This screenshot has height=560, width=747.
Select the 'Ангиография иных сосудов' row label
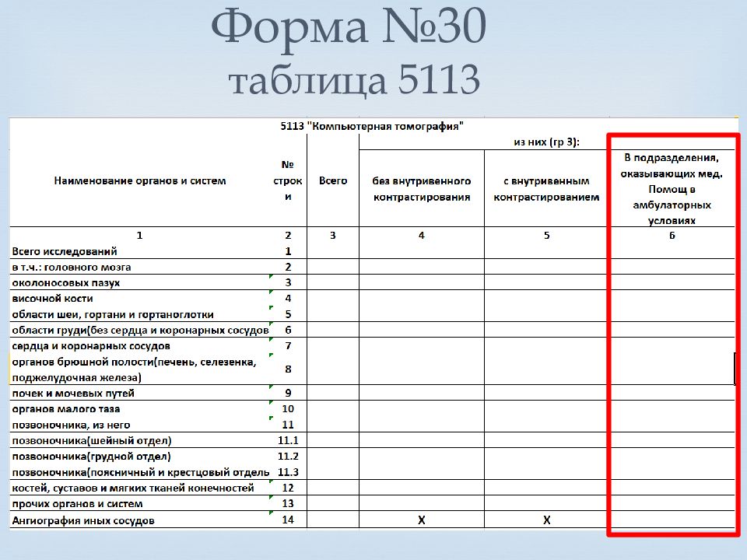82,520
